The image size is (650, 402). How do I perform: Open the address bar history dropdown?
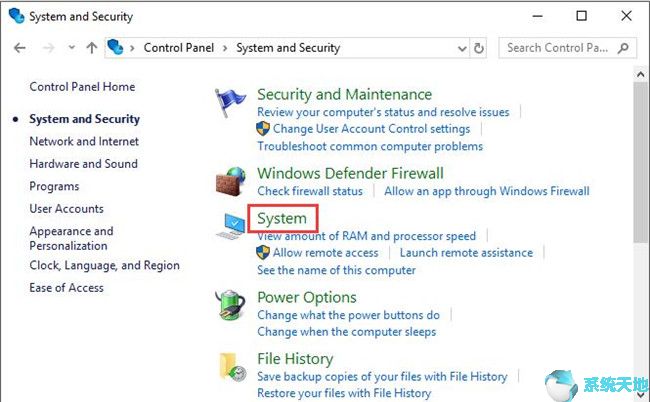pos(461,48)
